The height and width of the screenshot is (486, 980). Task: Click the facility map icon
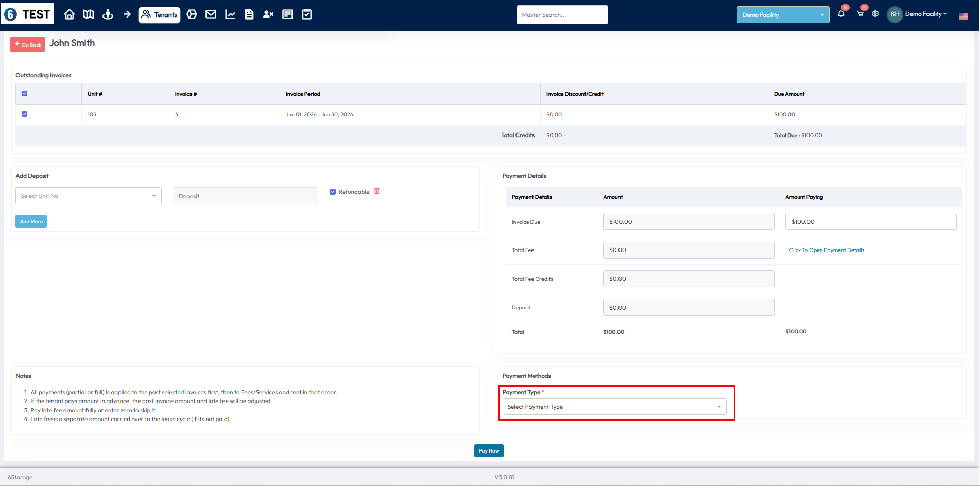(89, 14)
